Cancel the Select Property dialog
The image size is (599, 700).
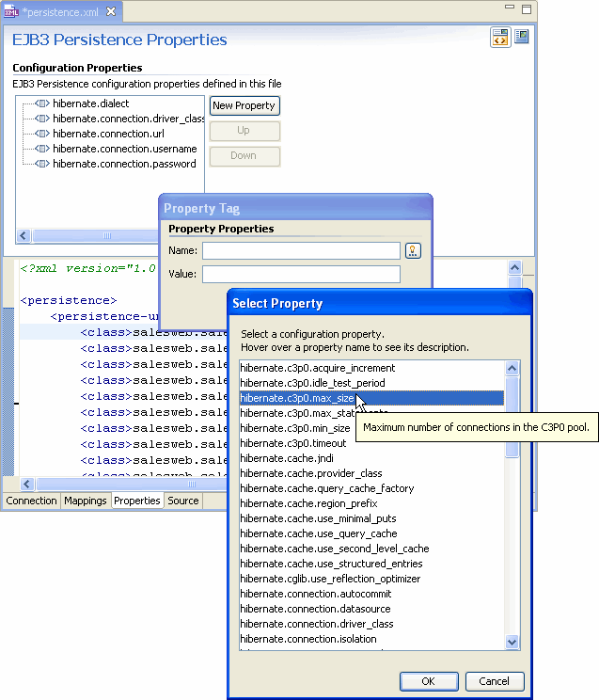pyautogui.click(x=495, y=681)
